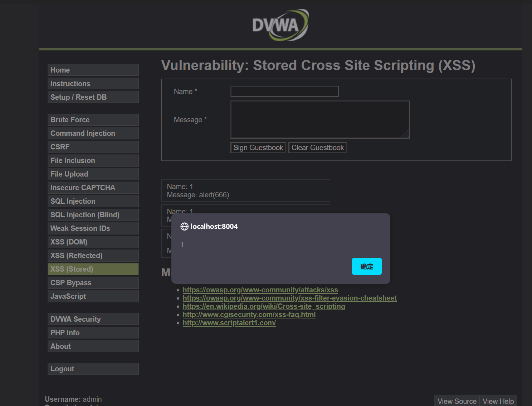Click the guestbook entry 'Message: alert(666)'
Viewport: 532px width, 406px height.
coord(198,195)
